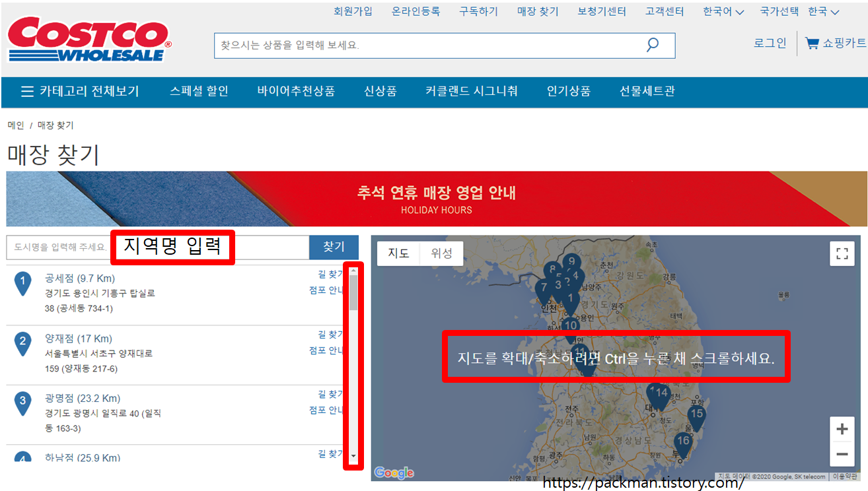This screenshot has width=868, height=491.
Task: Click the Costco Wholesale logo
Action: point(89,41)
